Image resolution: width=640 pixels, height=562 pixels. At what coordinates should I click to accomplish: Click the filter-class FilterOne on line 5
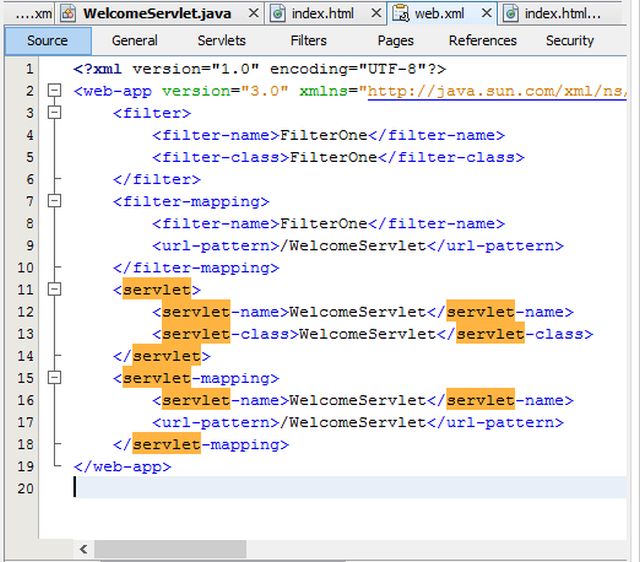pyautogui.click(x=334, y=157)
